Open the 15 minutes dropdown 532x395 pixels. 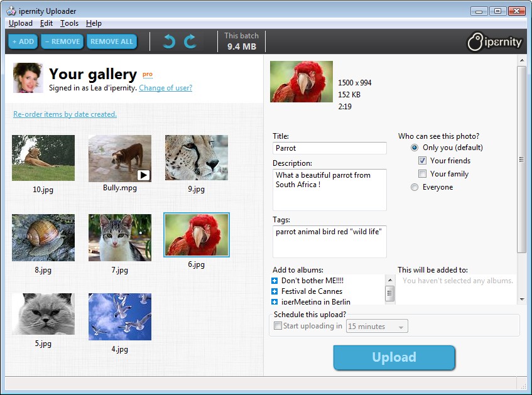tap(377, 326)
